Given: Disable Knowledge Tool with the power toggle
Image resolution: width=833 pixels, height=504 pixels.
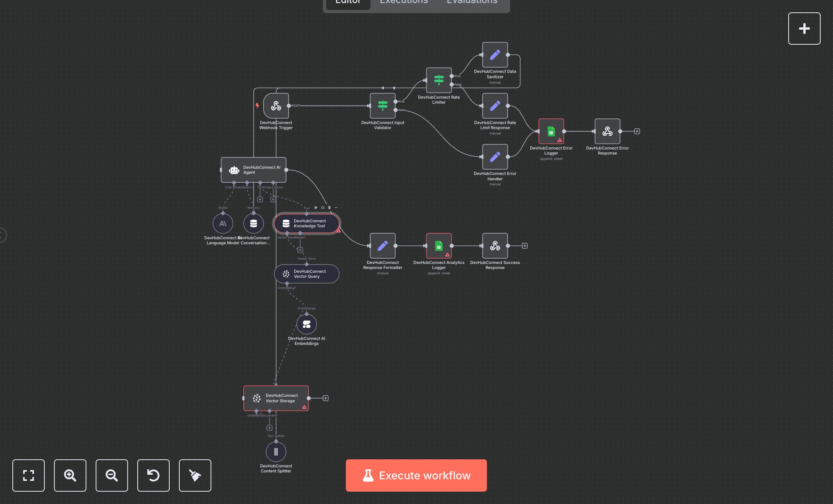Looking at the screenshot, I should coord(322,207).
